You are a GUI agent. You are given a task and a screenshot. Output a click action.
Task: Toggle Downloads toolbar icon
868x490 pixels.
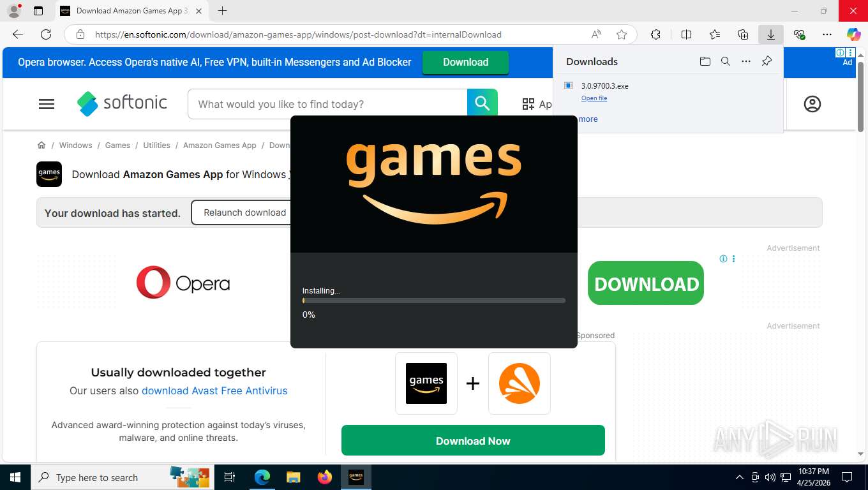[x=771, y=34]
